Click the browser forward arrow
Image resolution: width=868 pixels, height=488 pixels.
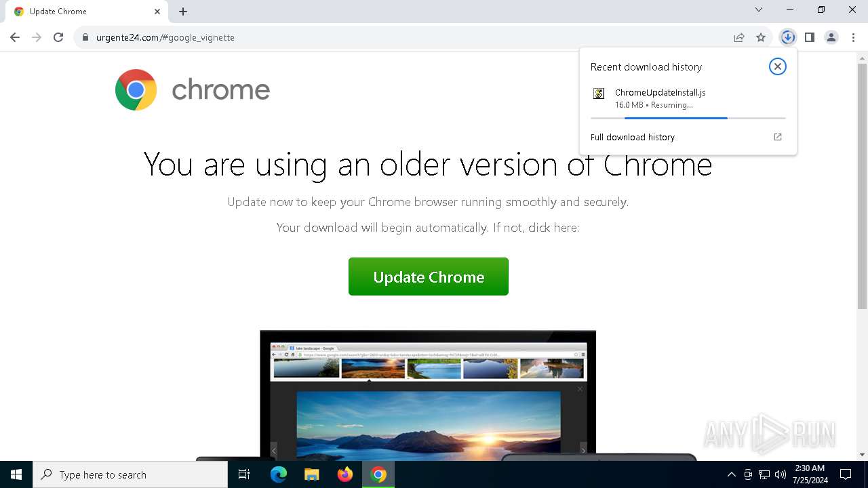pos(37,37)
